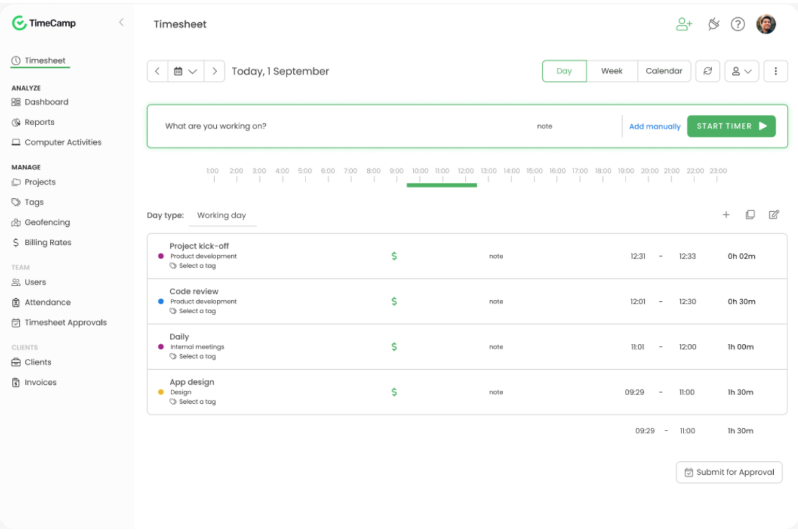Click the Add manually link
798x532 pixels.
655,126
